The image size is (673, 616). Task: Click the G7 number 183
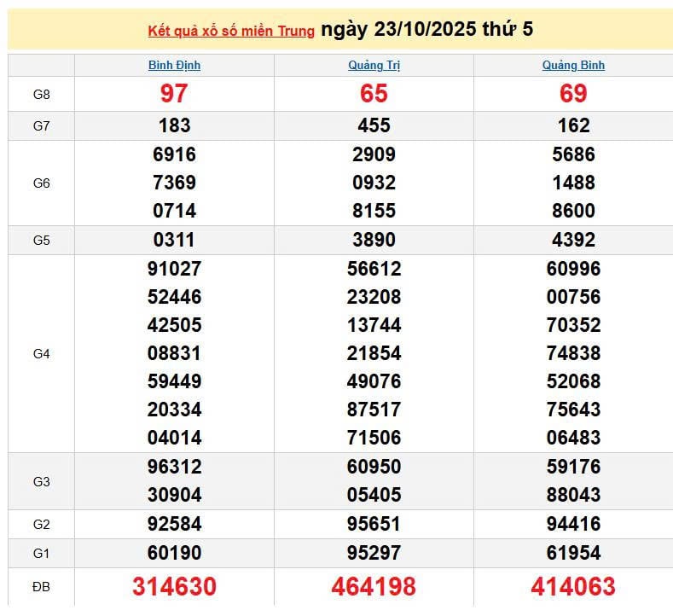(x=174, y=125)
